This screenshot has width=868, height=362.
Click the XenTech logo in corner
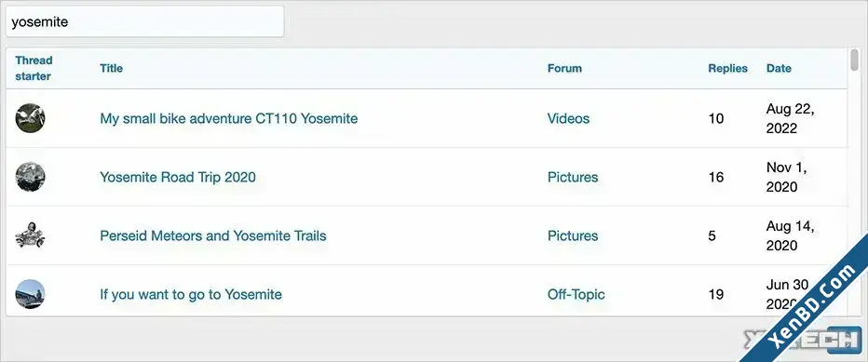803,341
